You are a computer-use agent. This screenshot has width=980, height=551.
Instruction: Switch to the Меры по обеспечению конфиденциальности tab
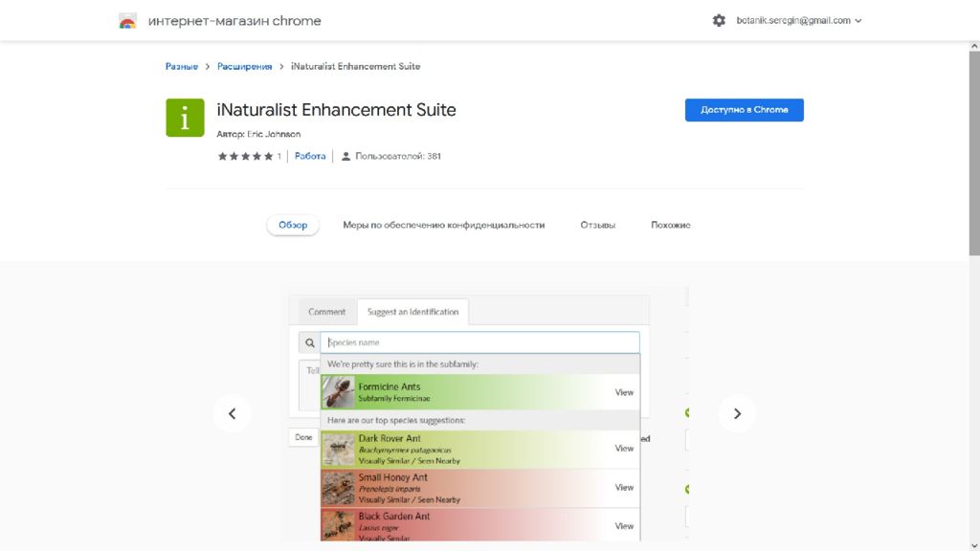pos(444,225)
